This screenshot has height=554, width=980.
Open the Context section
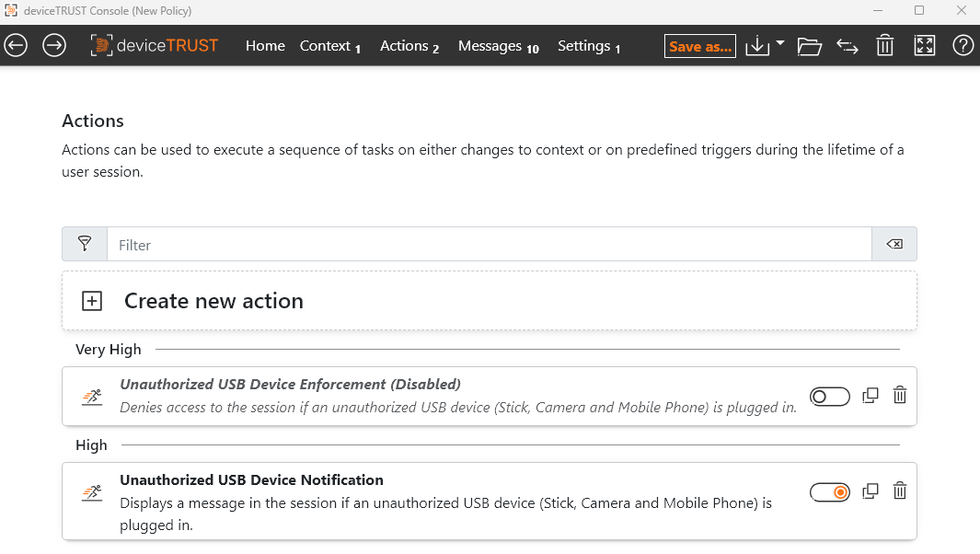(x=325, y=45)
